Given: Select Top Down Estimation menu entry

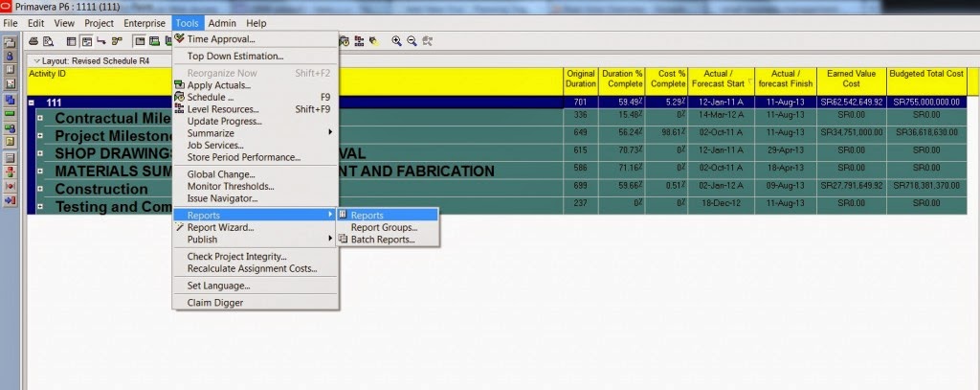Looking at the screenshot, I should pyautogui.click(x=256, y=57).
